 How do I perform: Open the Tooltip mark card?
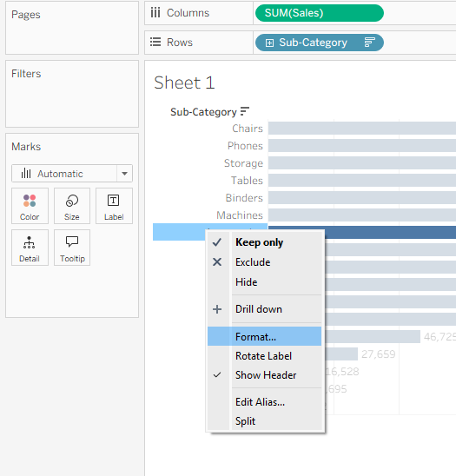coord(72,248)
